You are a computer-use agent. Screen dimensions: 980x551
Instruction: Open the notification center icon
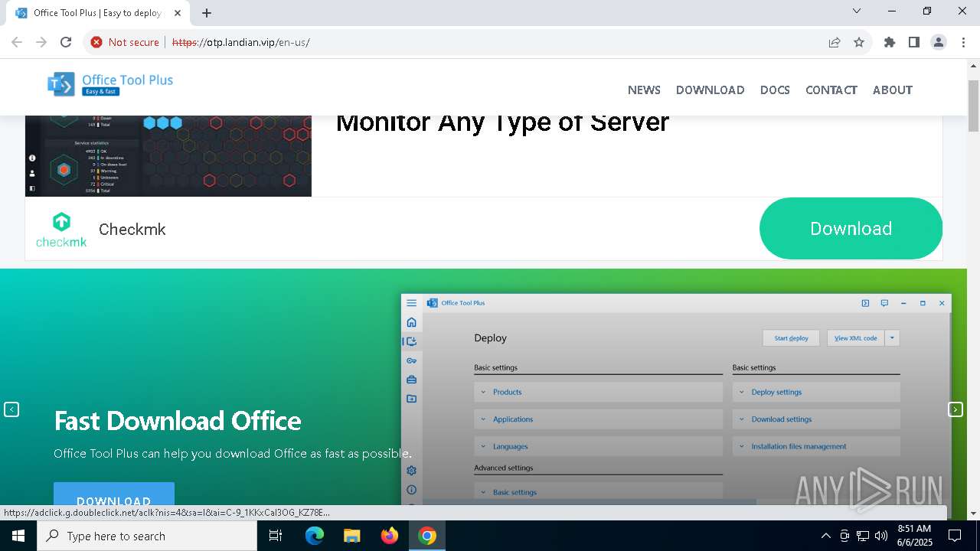[955, 536]
